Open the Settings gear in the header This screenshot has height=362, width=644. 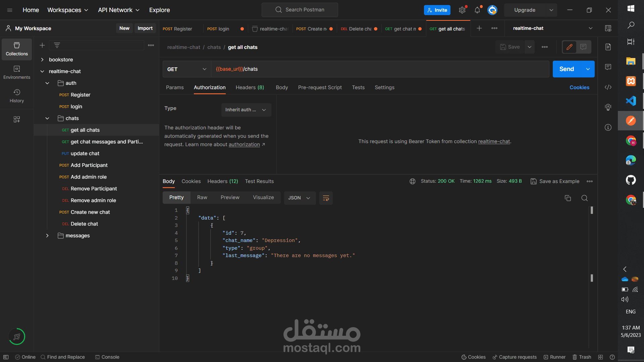[x=462, y=10]
